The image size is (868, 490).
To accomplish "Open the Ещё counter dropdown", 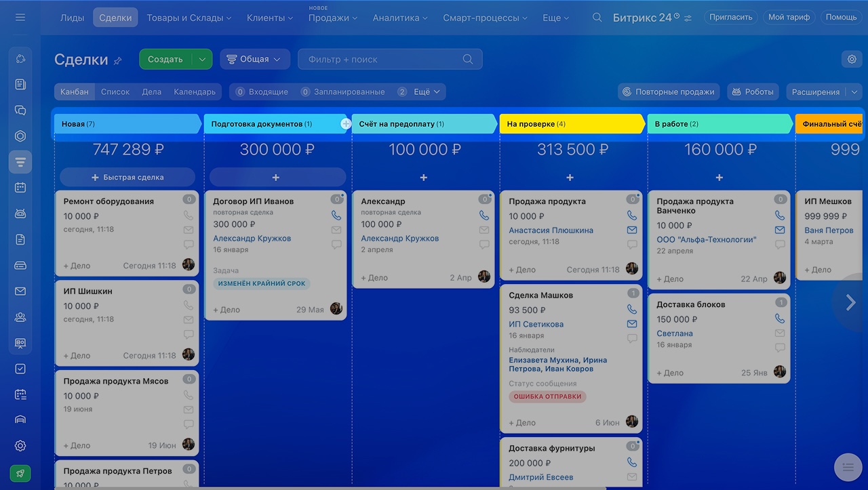I will pos(420,91).
